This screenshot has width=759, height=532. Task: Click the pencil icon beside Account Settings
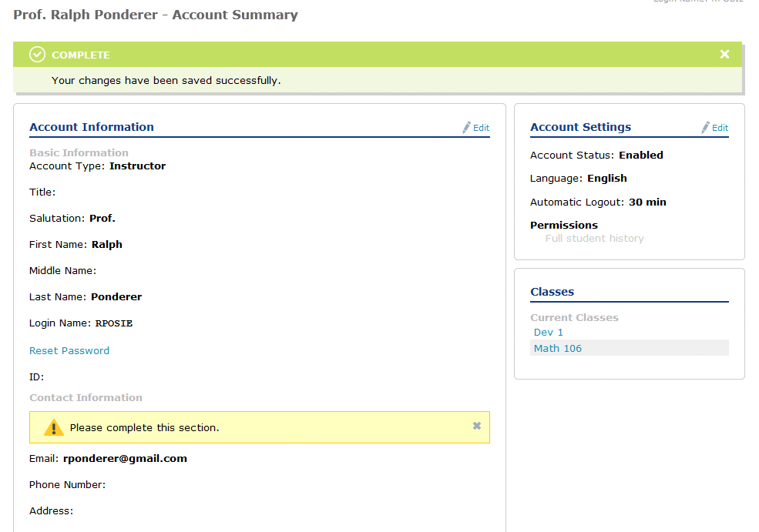click(706, 128)
